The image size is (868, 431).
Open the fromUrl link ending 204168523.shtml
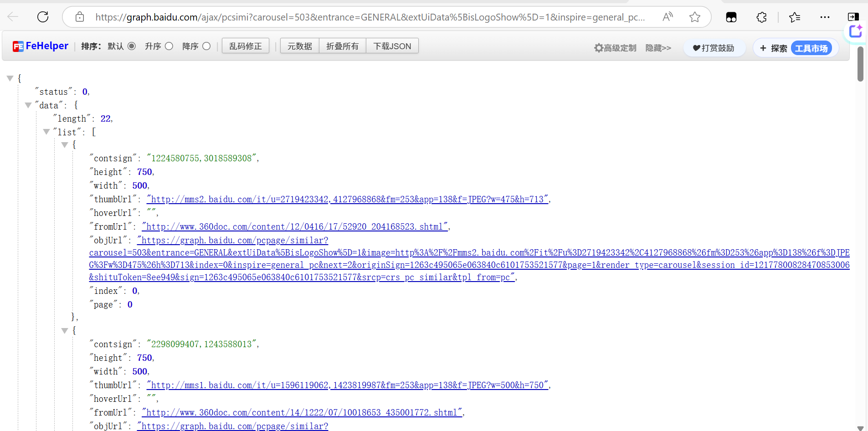click(295, 226)
